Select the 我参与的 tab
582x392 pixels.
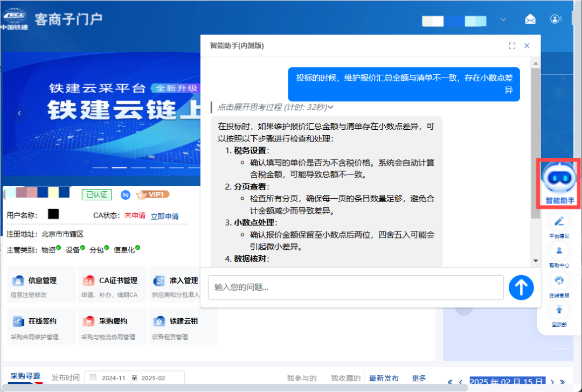301,378
